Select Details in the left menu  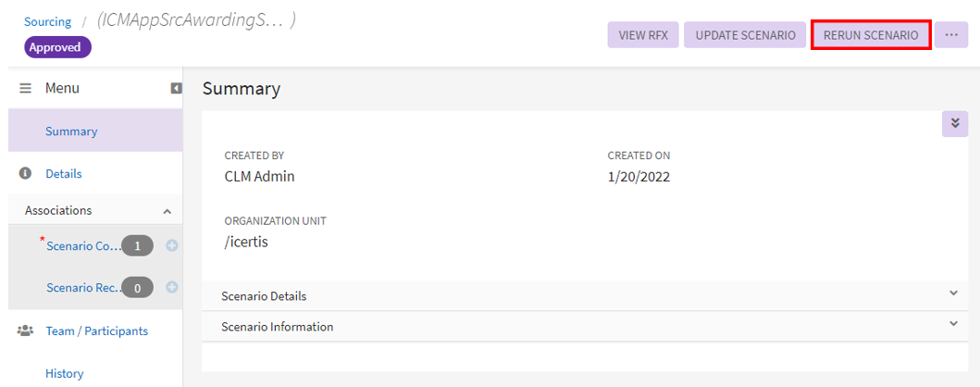[64, 173]
